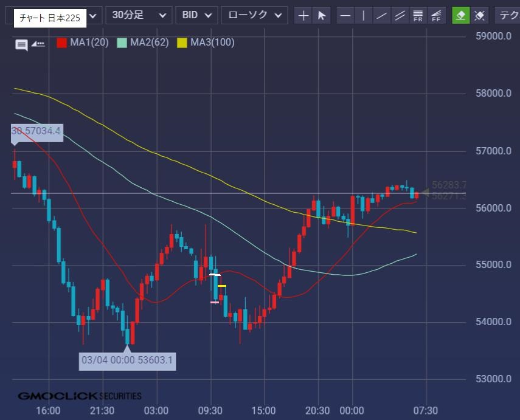The image size is (520, 420).
Task: Select the arrow pointer tool
Action: click(x=321, y=15)
